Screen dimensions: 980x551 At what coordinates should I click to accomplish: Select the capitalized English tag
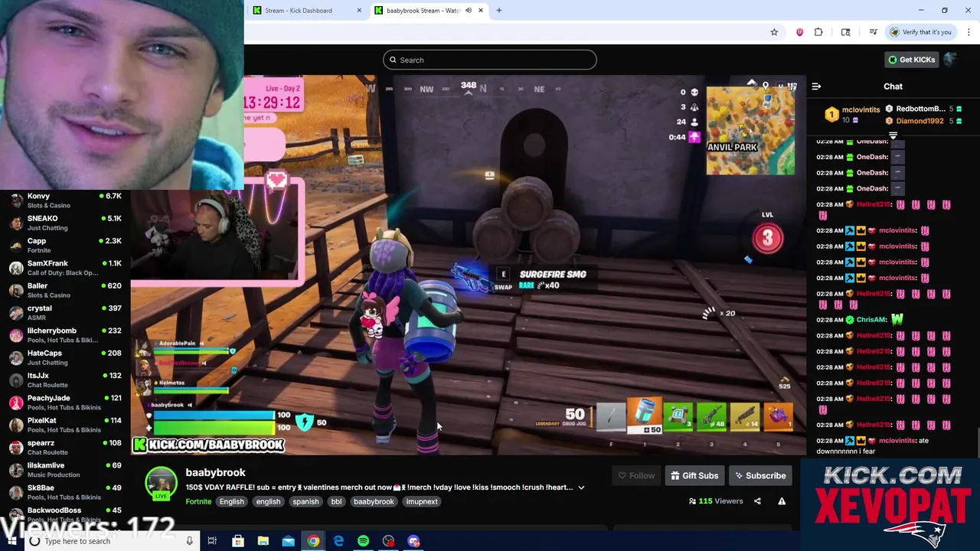click(x=231, y=502)
